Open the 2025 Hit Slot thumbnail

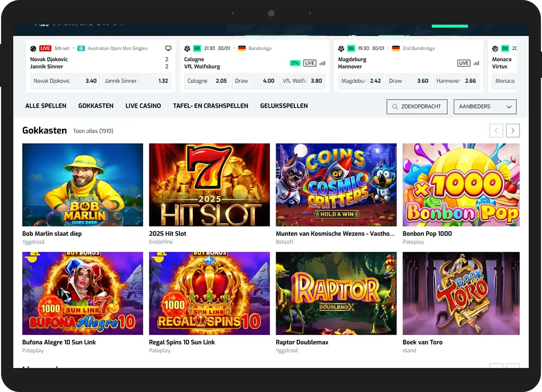(x=209, y=185)
